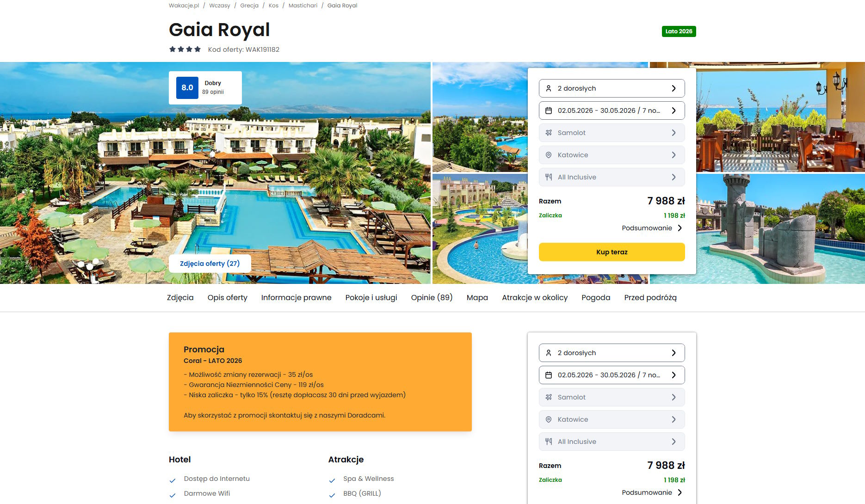Click the person icon in top booking panel
This screenshot has width=865, height=504.
click(549, 88)
